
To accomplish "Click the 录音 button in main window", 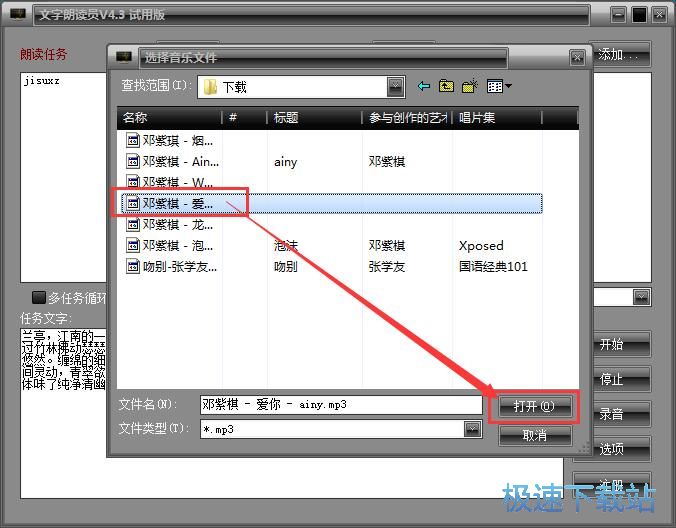I will (x=621, y=414).
